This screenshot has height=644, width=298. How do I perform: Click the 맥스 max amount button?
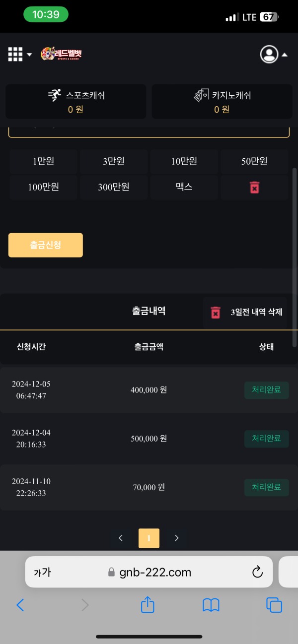click(x=184, y=187)
